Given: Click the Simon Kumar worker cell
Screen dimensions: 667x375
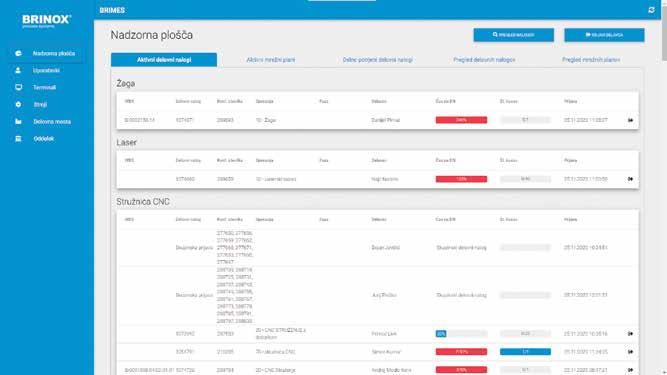Looking at the screenshot, I should 386,352.
